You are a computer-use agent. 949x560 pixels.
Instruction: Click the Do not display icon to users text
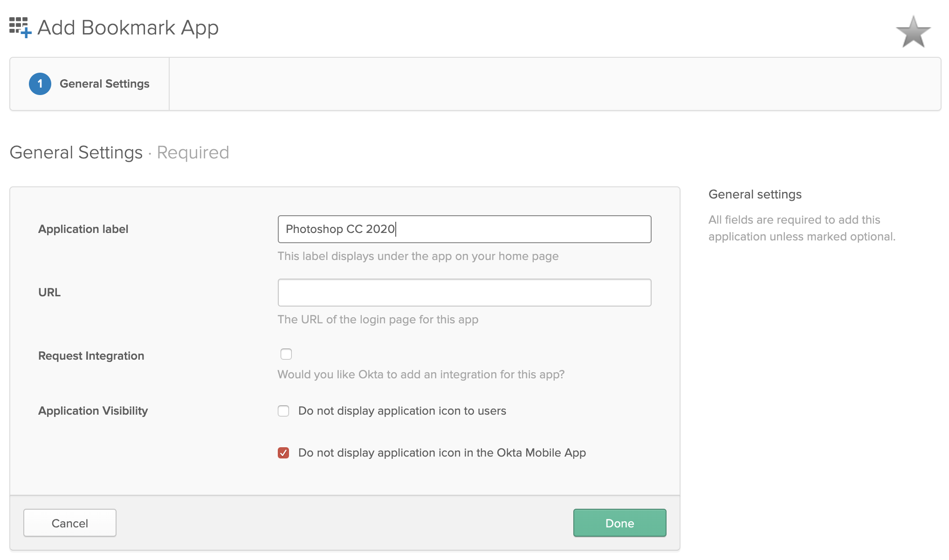402,411
